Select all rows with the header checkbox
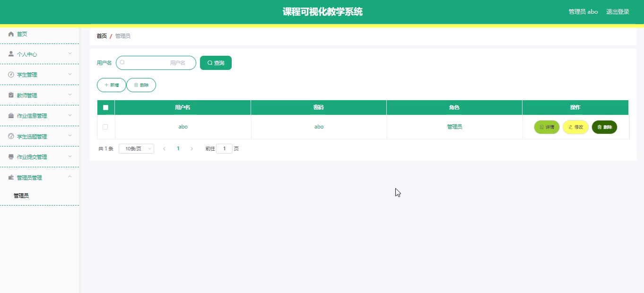The width and height of the screenshot is (644, 293). [105, 108]
